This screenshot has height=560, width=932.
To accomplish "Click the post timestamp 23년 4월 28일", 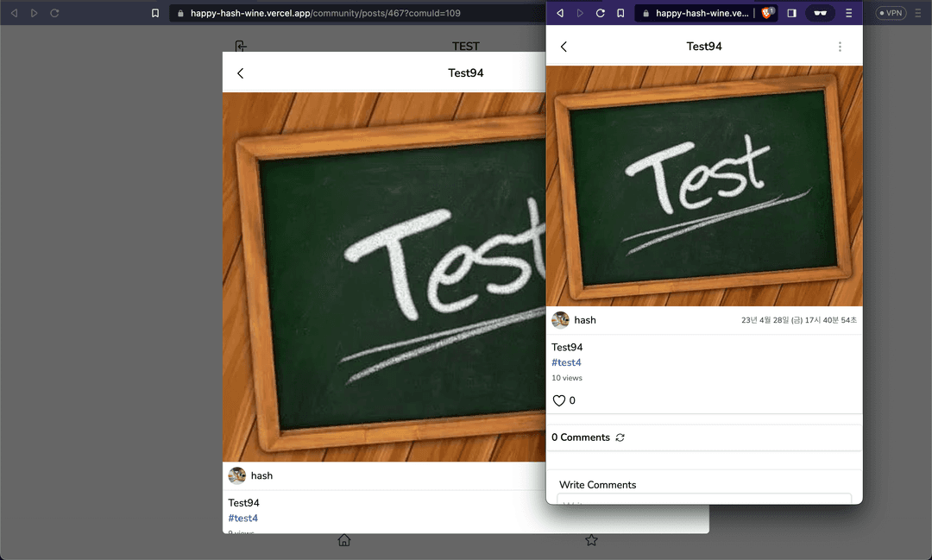I will coord(799,320).
